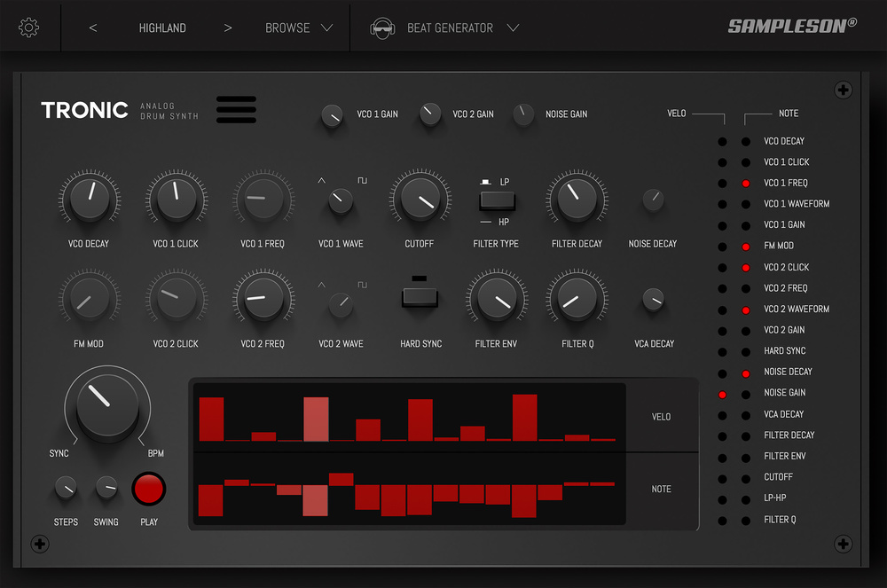Click the bottom-right plus screw icon
Image resolution: width=887 pixels, height=588 pixels.
point(843,544)
